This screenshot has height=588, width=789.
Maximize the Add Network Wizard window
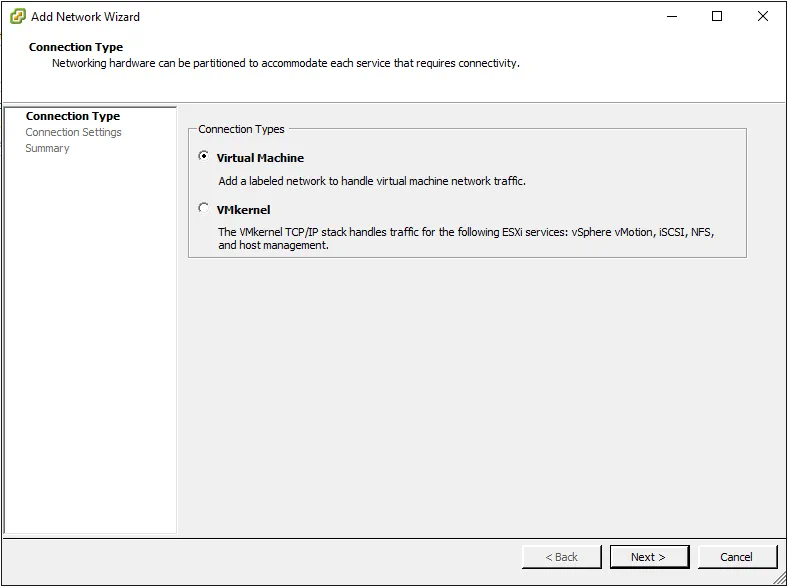717,16
